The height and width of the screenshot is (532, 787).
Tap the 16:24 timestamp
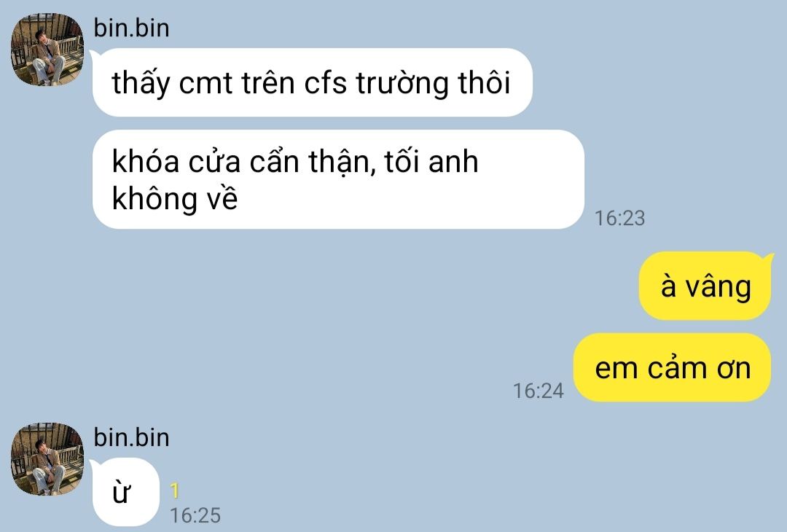538,391
